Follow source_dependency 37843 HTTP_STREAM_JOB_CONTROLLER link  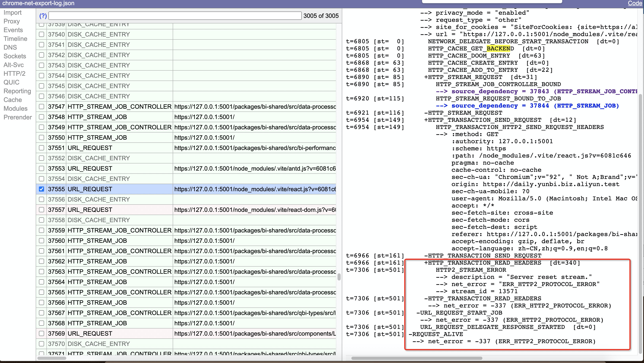[544, 91]
